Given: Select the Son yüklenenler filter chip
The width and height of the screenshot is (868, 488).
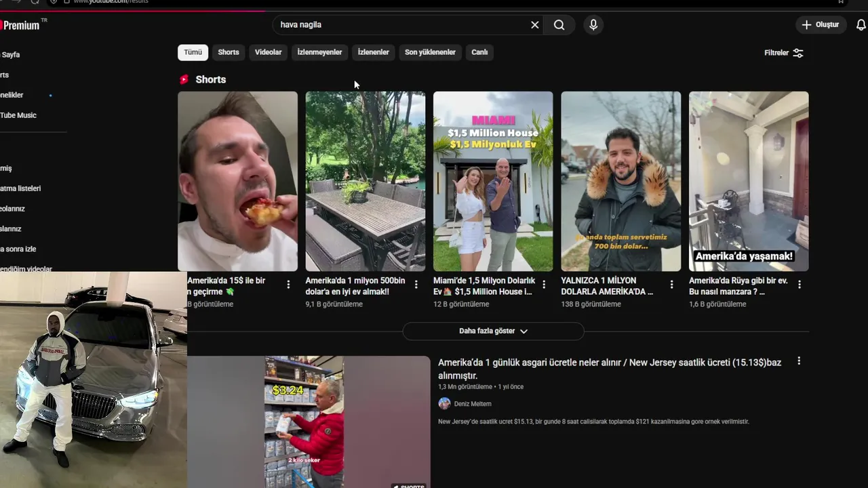Looking at the screenshot, I should pyautogui.click(x=430, y=52).
